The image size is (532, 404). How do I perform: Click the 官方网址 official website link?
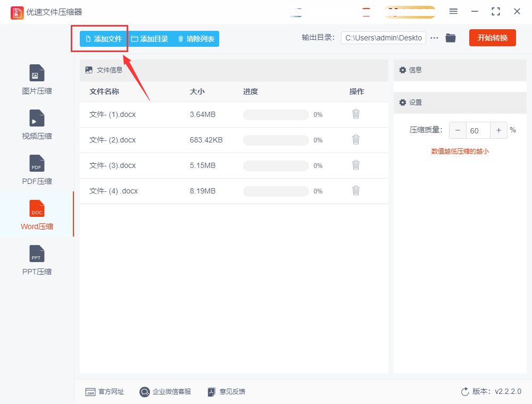[x=104, y=392]
